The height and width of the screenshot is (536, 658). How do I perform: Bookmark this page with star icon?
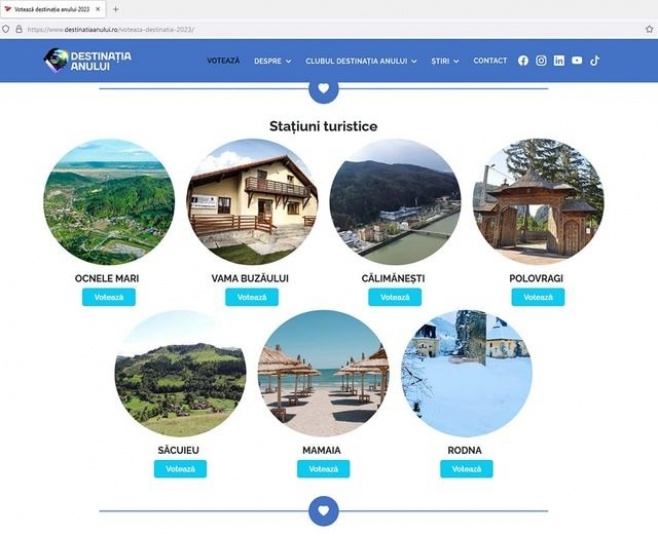(x=649, y=29)
